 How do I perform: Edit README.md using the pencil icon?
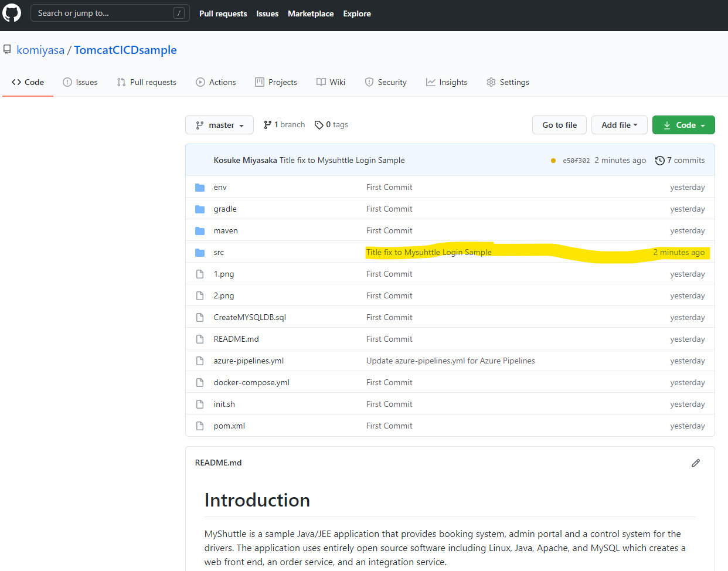[x=696, y=463]
